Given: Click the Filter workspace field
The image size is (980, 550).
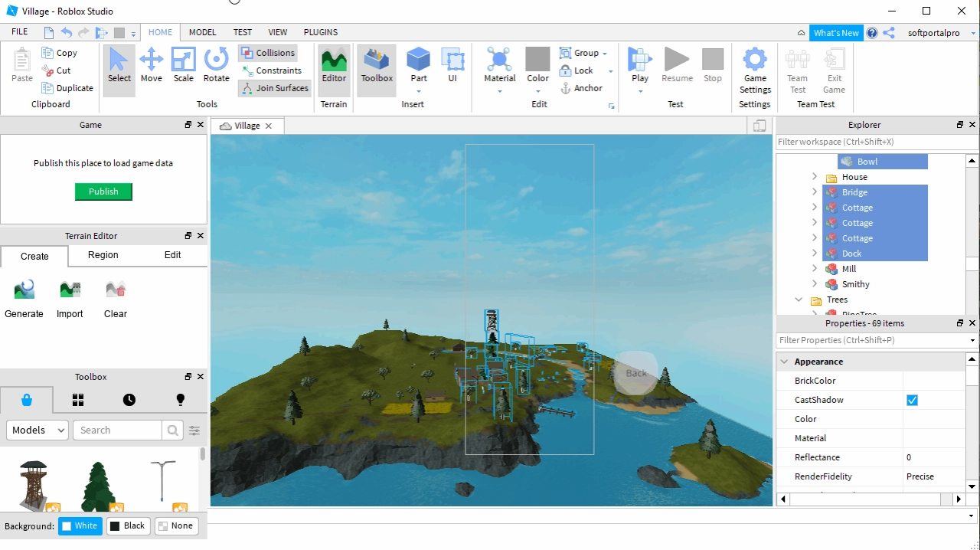Looking at the screenshot, I should pos(877,142).
